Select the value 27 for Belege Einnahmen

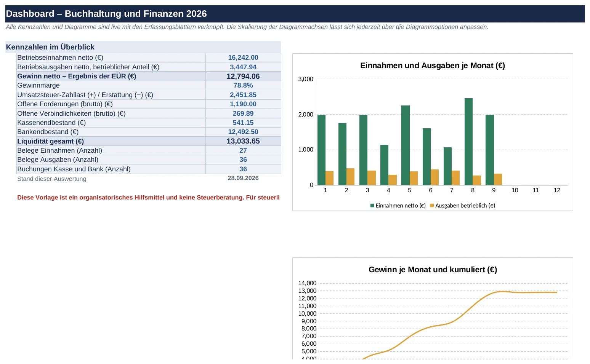click(x=243, y=150)
